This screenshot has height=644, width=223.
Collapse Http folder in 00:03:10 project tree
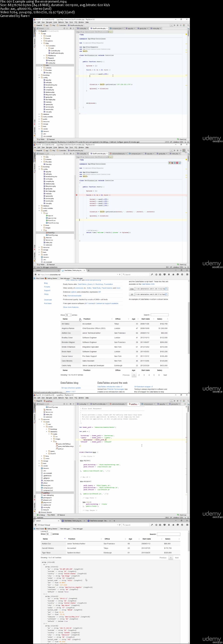coord(42,43)
